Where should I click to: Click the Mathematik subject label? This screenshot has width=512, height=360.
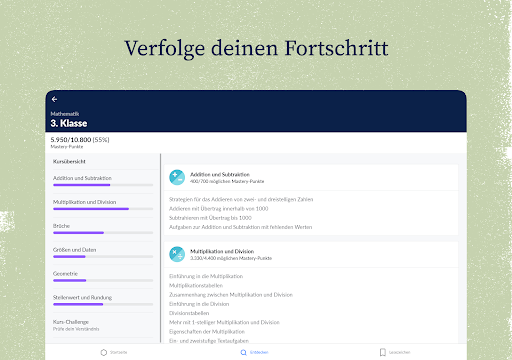[65, 114]
